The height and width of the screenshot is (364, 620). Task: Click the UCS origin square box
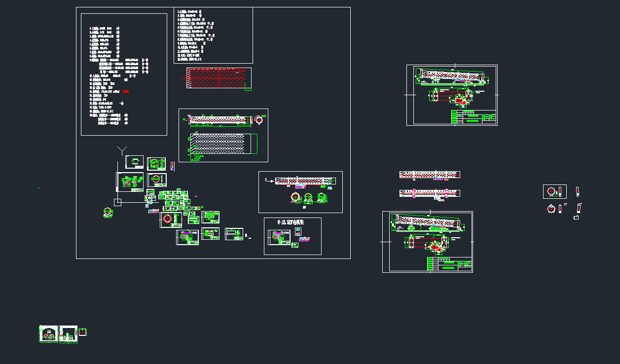(117, 202)
